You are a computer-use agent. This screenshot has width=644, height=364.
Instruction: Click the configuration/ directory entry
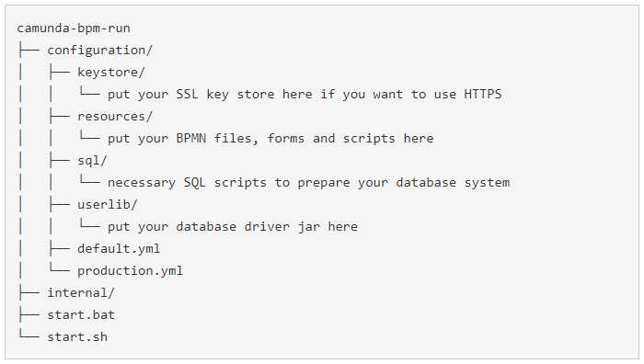[x=99, y=51]
